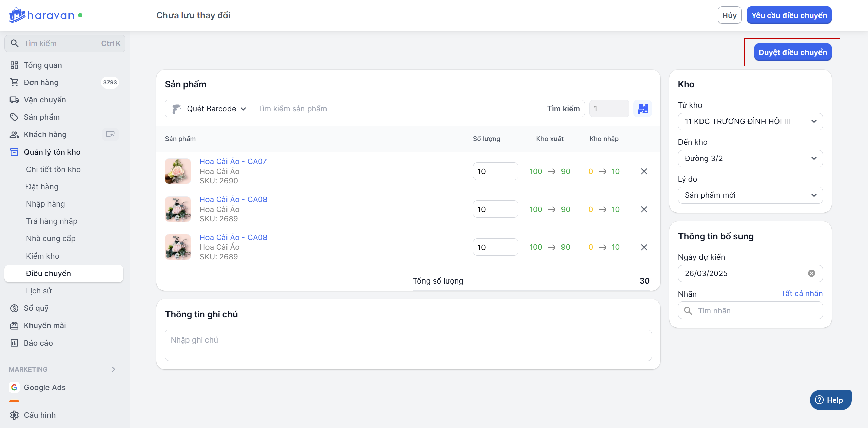Screen dimensions: 868x428
Task: Open Đến kho destination dropdown
Action: (750, 158)
